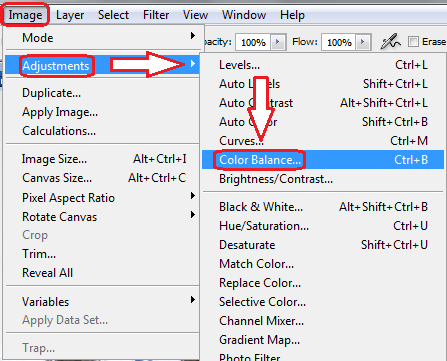
Task: Open Image Size... dialog
Action: click(102, 159)
